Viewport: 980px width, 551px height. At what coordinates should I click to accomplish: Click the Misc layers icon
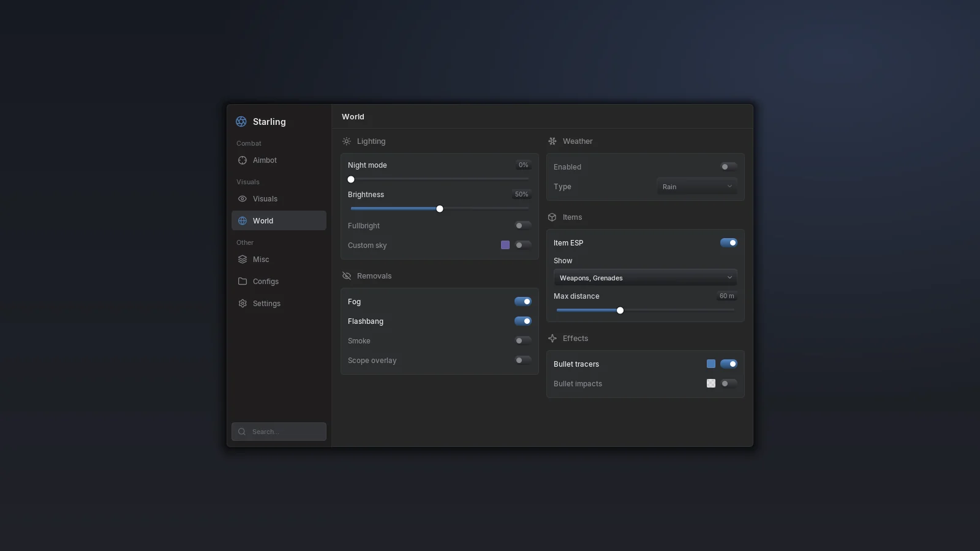click(x=243, y=260)
